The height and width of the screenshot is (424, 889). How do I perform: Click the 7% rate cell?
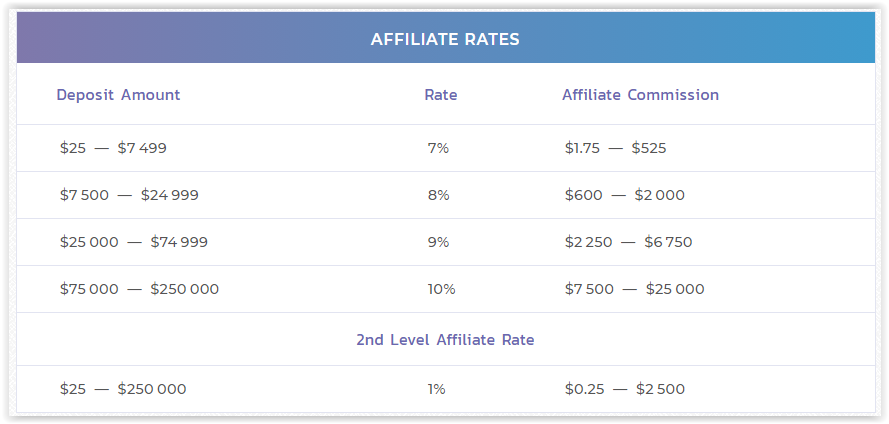click(438, 148)
